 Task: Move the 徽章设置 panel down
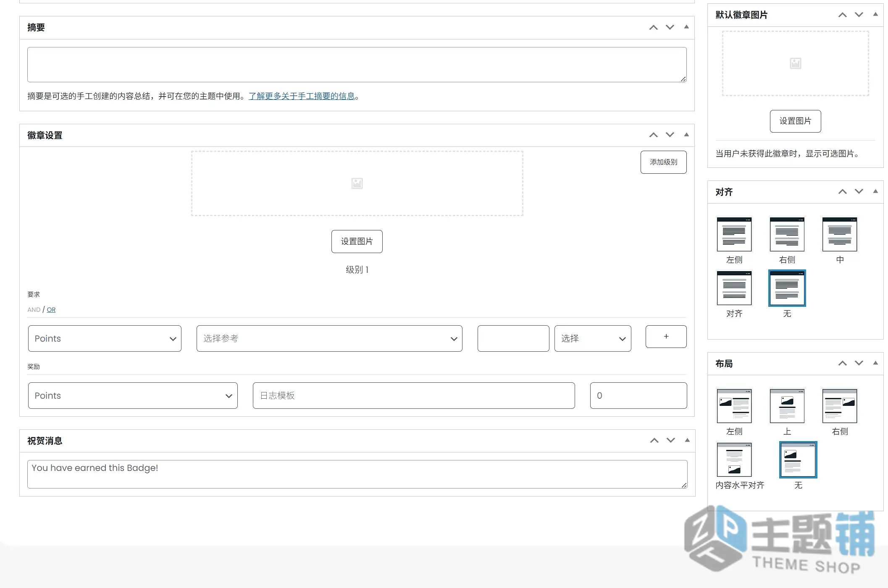tap(670, 135)
